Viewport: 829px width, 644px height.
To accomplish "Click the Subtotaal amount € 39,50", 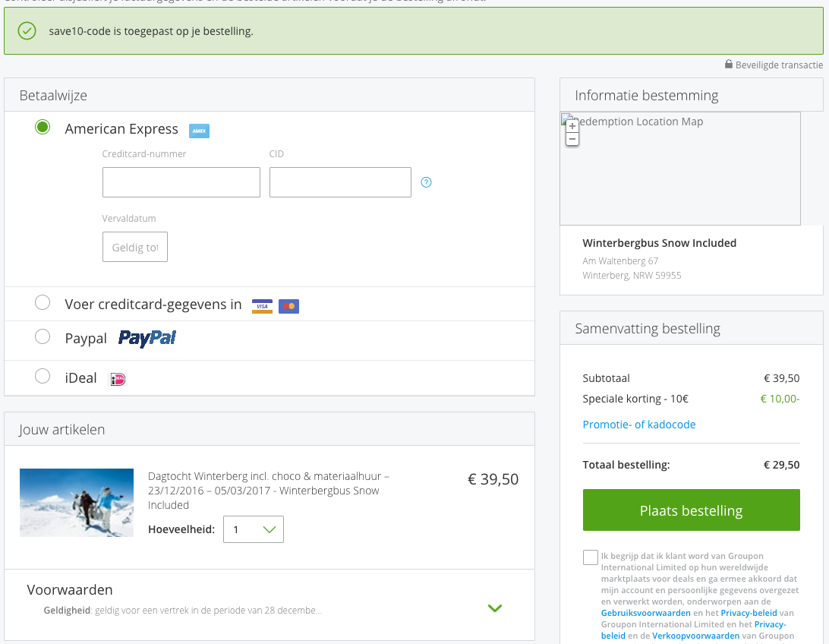I will click(x=781, y=378).
